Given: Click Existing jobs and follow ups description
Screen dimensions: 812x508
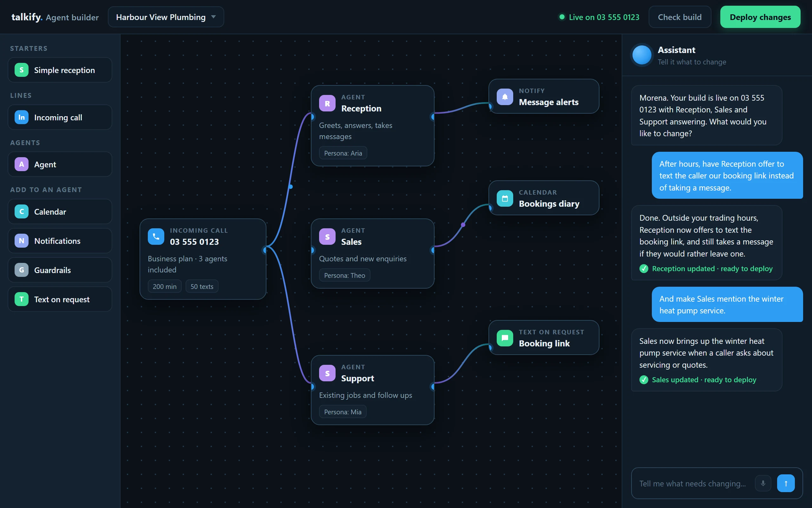Looking at the screenshot, I should coord(365,395).
